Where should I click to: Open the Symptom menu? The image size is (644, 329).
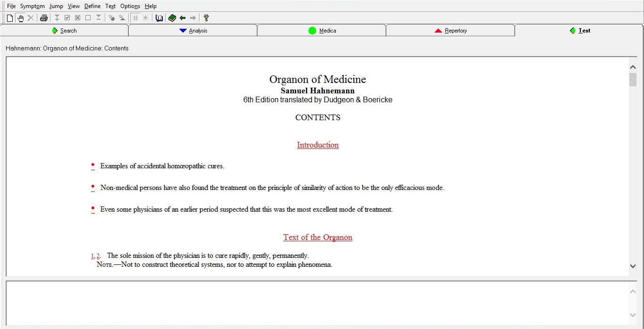point(33,6)
